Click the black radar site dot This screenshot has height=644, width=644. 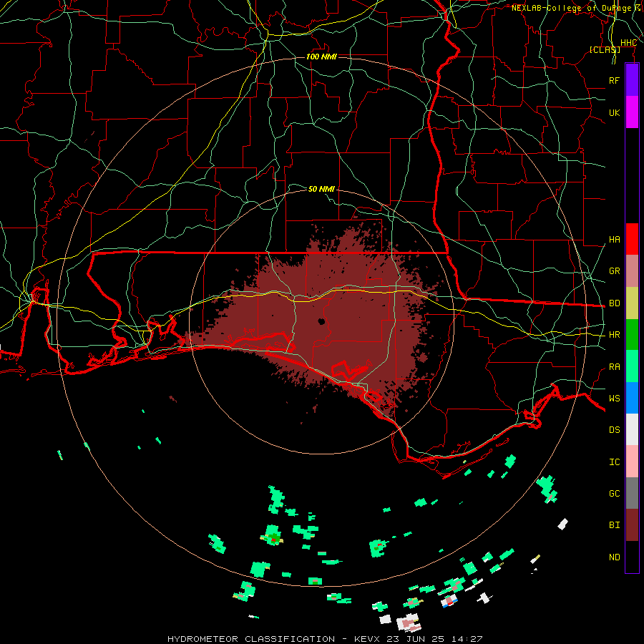pyautogui.click(x=321, y=321)
